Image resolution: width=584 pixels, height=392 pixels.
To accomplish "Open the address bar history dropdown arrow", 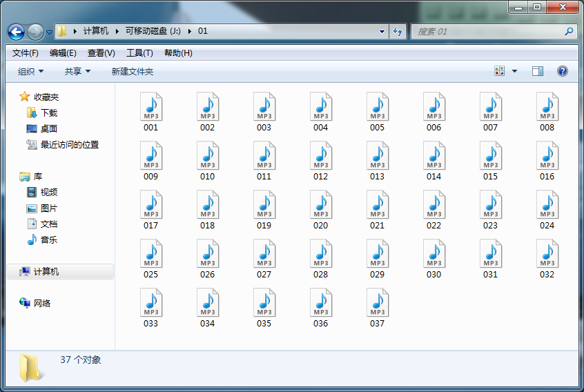I will [382, 32].
